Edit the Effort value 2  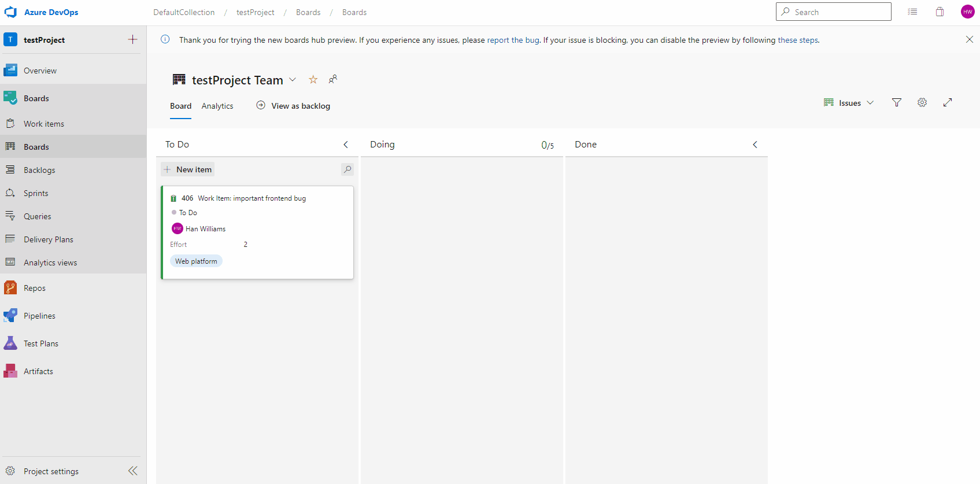pos(245,245)
